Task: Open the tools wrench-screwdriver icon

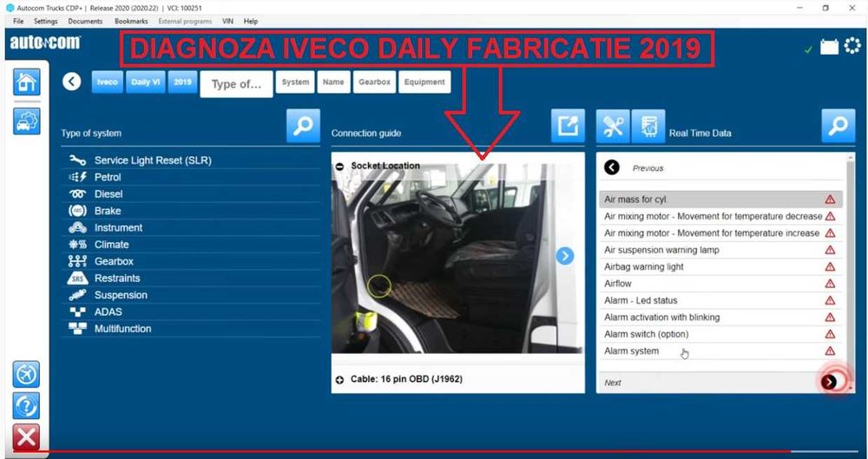Action: [613, 126]
